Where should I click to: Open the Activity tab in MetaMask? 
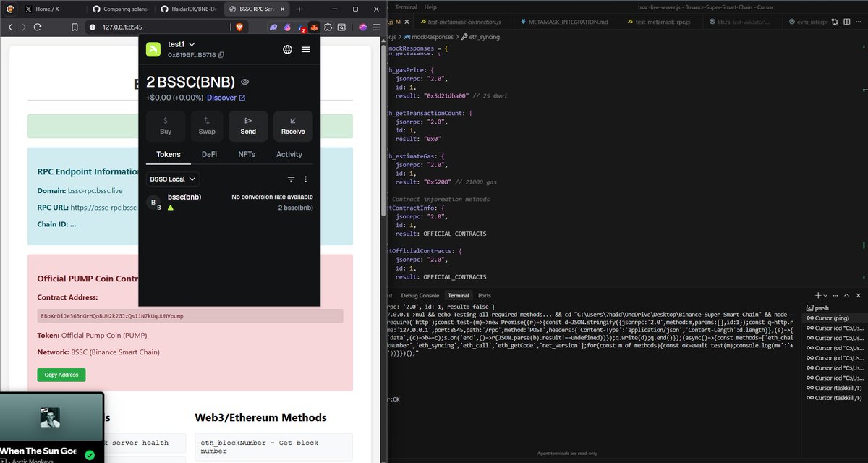pyautogui.click(x=289, y=154)
